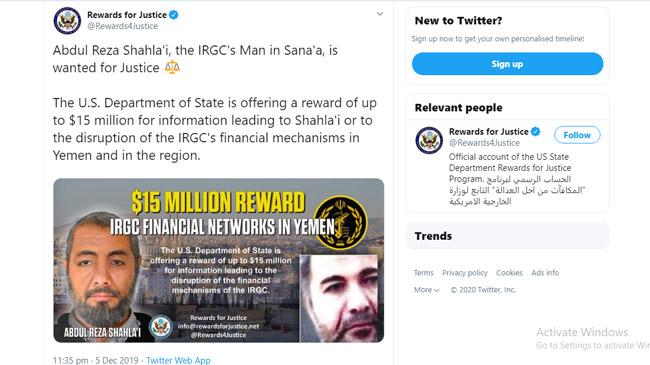Follow the Rewards for Justice account
The height and width of the screenshot is (365, 650).
577,135
